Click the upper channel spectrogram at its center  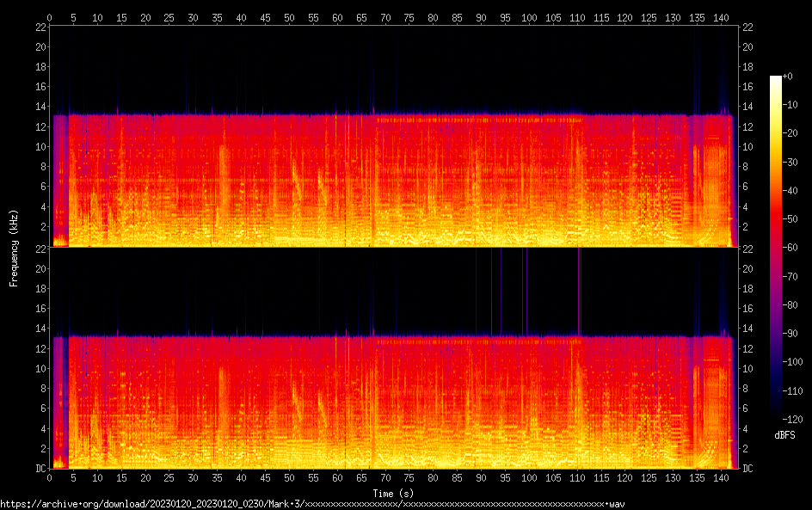394,138
